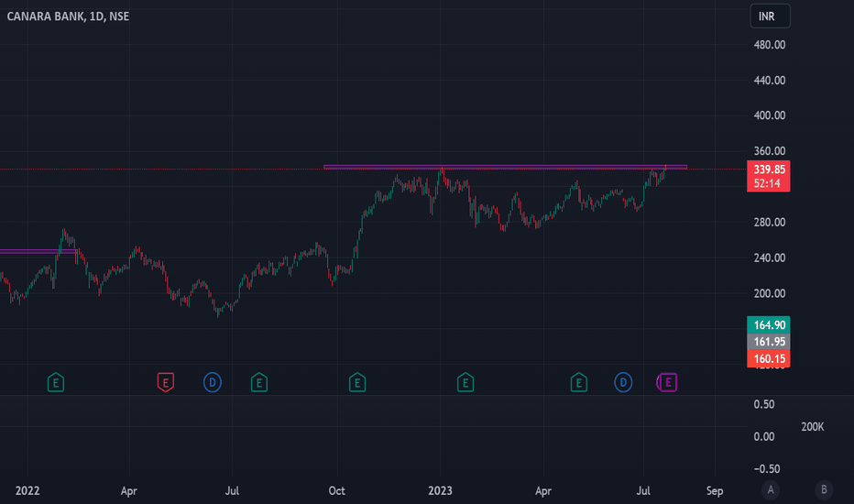Click the 240.00 price axis label
Viewport: 854px width, 504px height.
coord(769,257)
